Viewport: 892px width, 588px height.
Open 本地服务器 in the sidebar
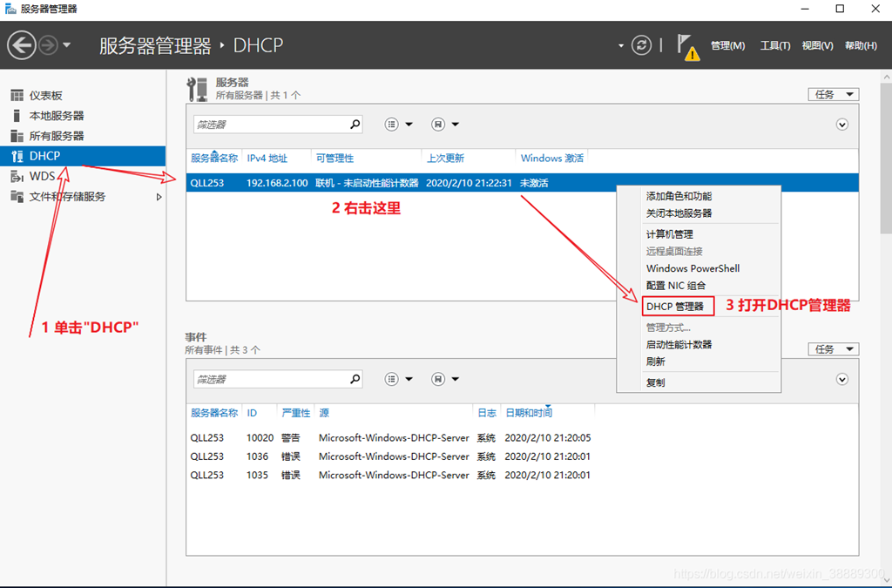point(56,116)
